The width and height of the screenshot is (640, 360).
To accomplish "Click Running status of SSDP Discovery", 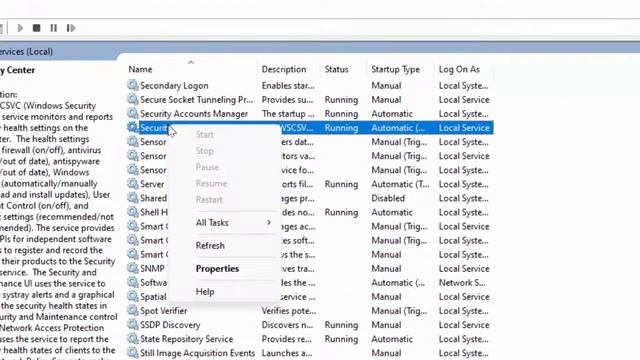I will click(x=341, y=325).
